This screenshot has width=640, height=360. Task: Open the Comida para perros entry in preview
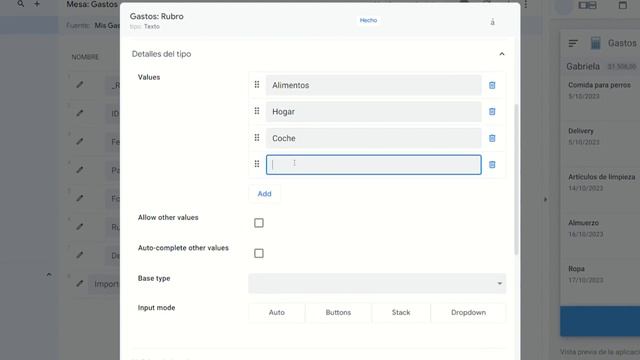pyautogui.click(x=600, y=91)
